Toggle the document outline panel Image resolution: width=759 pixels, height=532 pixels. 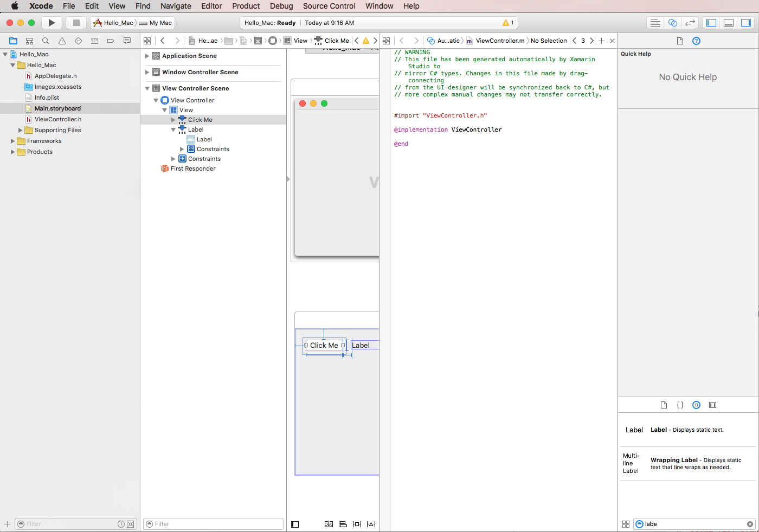(294, 524)
